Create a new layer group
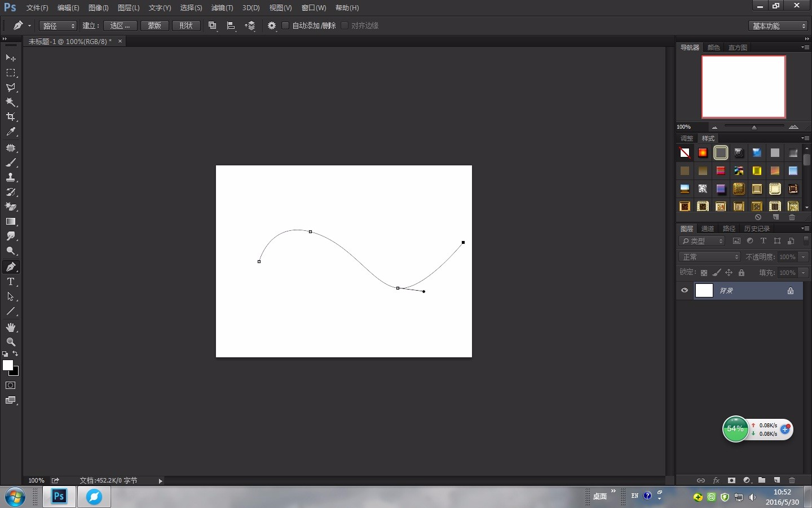This screenshot has height=508, width=812. (x=762, y=480)
